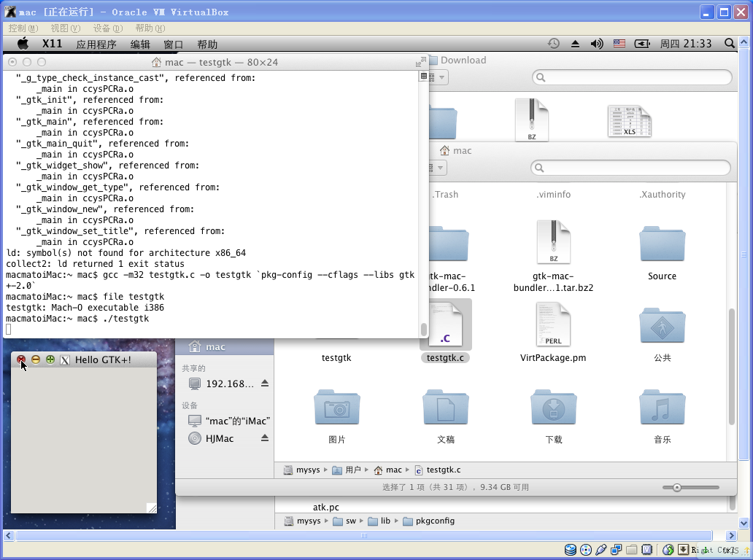Click pkgconfig in the bottom path bar

click(434, 521)
